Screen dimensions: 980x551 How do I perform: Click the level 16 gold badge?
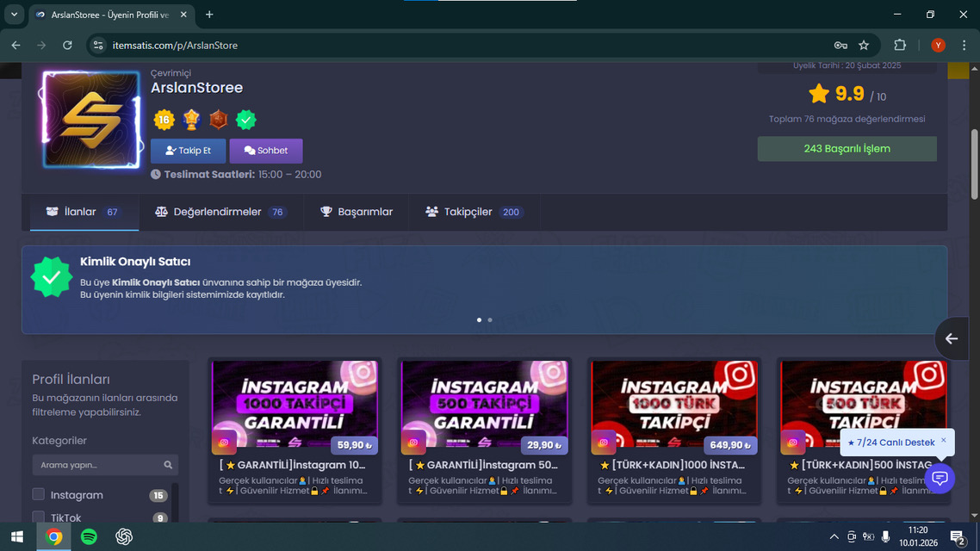164,120
